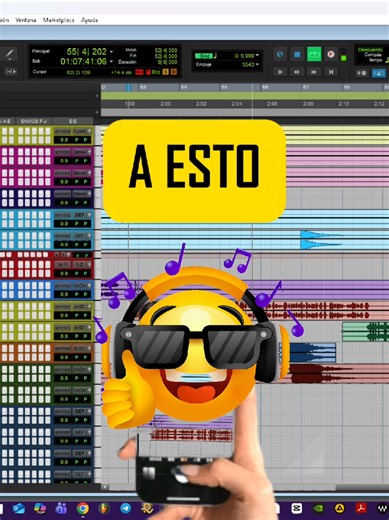Viewport: 389px width, 520px height.
Task: Toggle the orange M mute indicator
Action: pyautogui.click(x=173, y=72)
